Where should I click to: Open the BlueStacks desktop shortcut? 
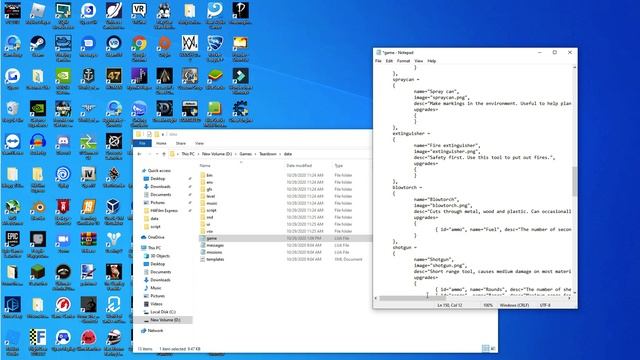pos(215,79)
